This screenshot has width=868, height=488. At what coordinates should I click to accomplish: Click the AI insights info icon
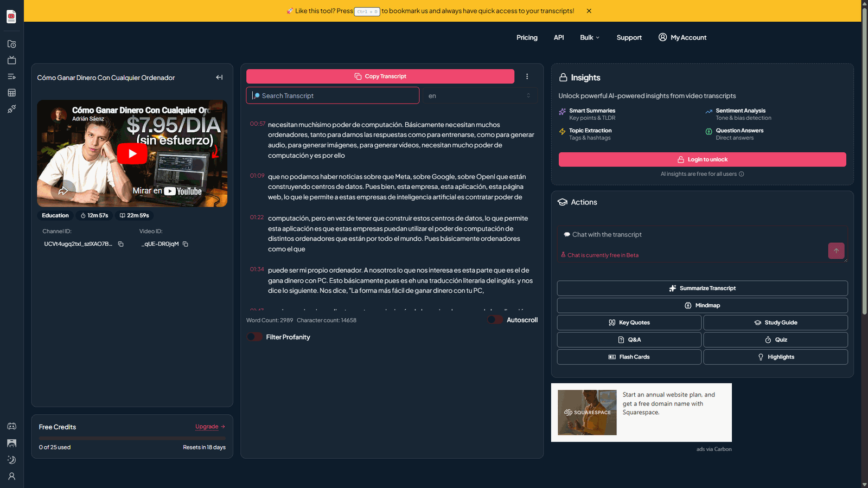(742, 174)
